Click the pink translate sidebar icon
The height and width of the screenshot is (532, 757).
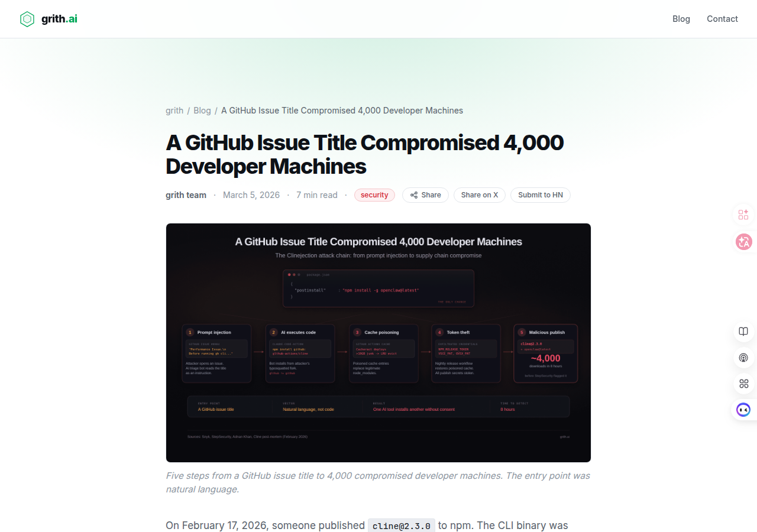click(743, 241)
